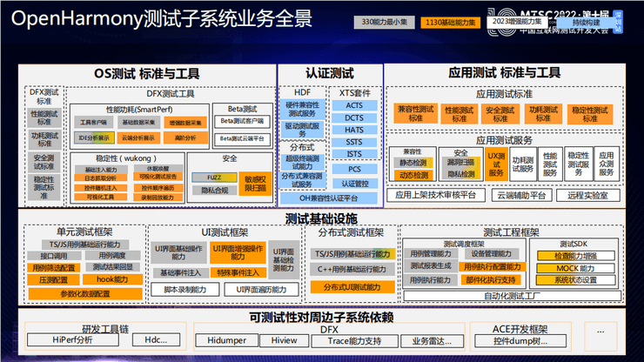Click the '云端分析展示' box
Viewport: 644px width, 362px height.
[x=138, y=138]
